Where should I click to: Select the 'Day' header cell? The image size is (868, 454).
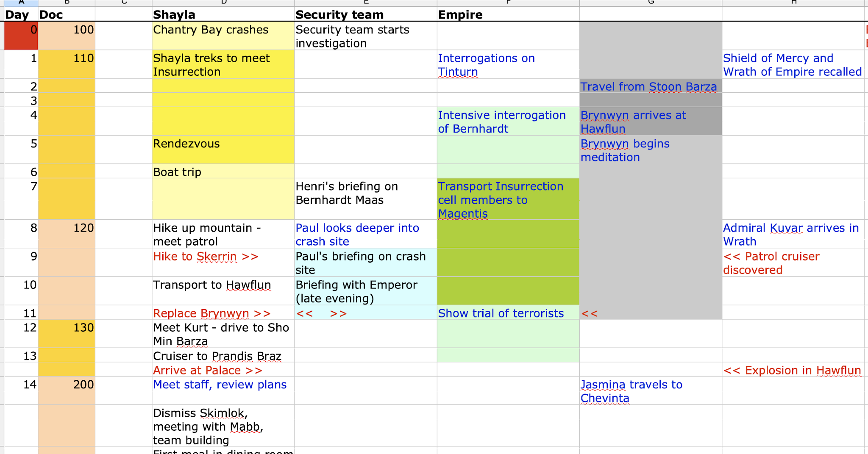[x=21, y=14]
